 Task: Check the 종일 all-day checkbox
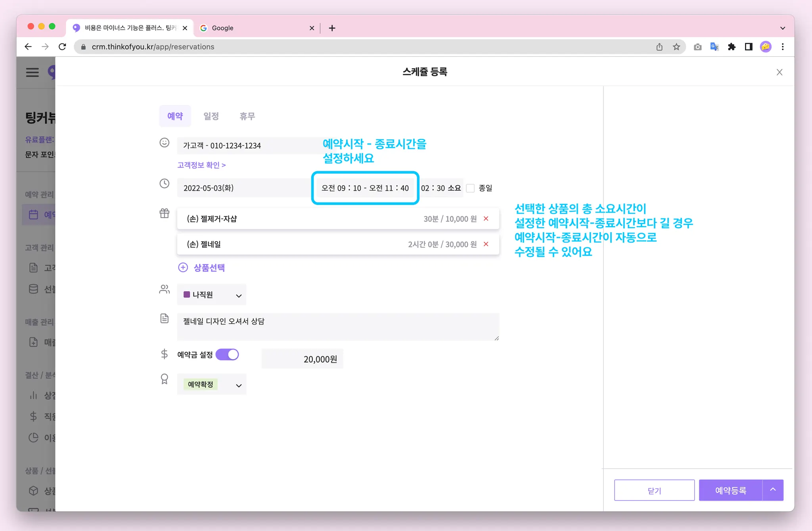tap(471, 188)
